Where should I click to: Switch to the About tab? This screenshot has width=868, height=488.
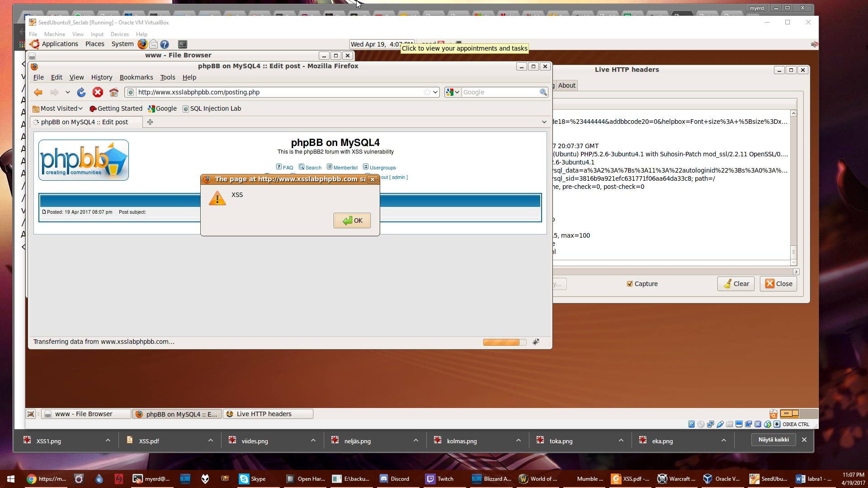[x=566, y=85]
